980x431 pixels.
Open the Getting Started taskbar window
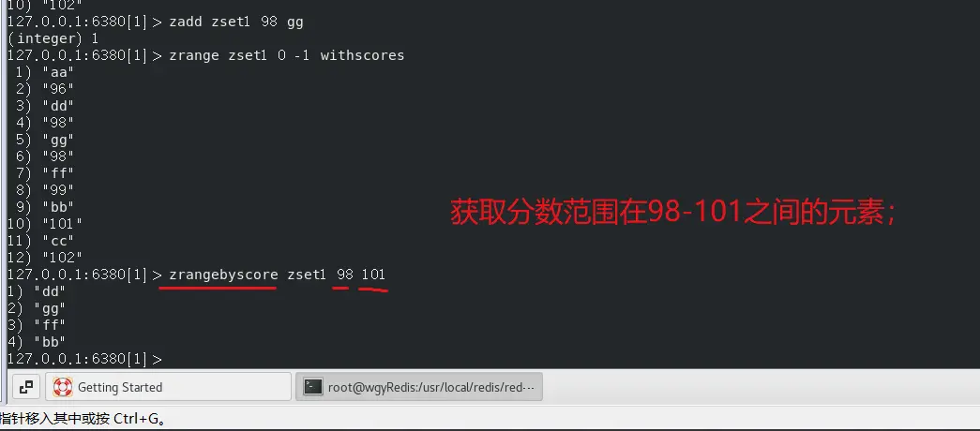(168, 387)
